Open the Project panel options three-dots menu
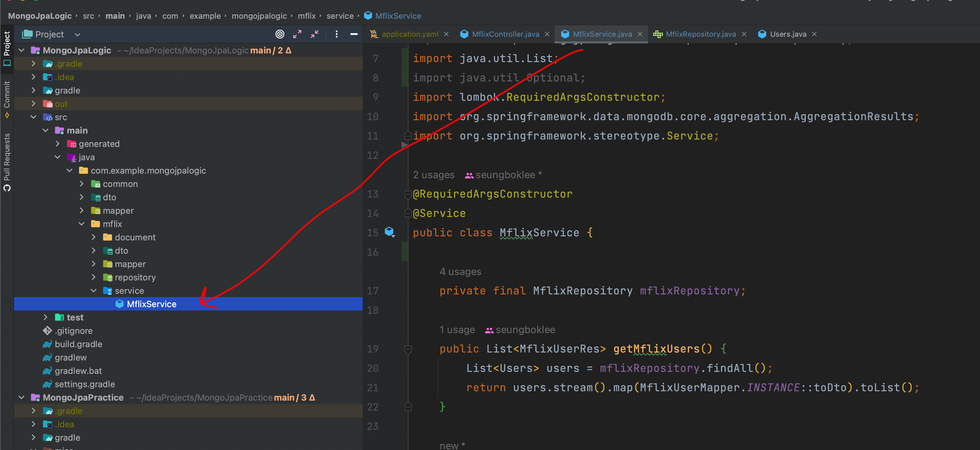Image resolution: width=980 pixels, height=450 pixels. click(337, 34)
